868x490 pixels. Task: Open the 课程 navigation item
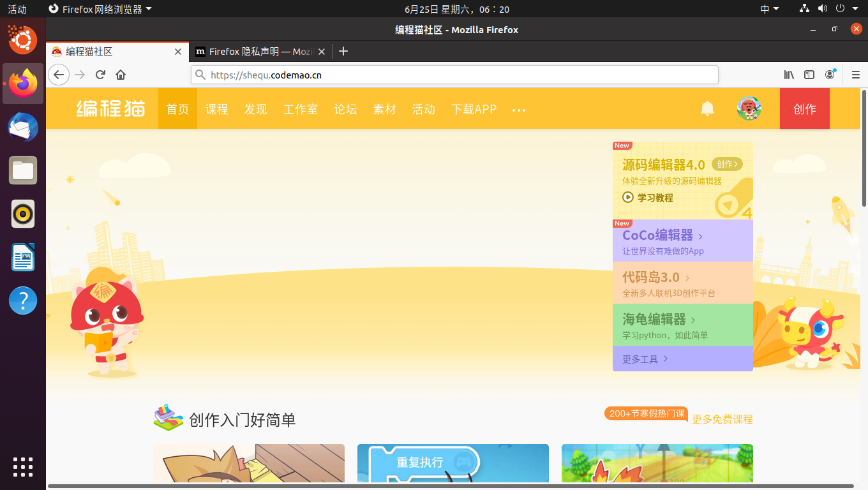[216, 109]
